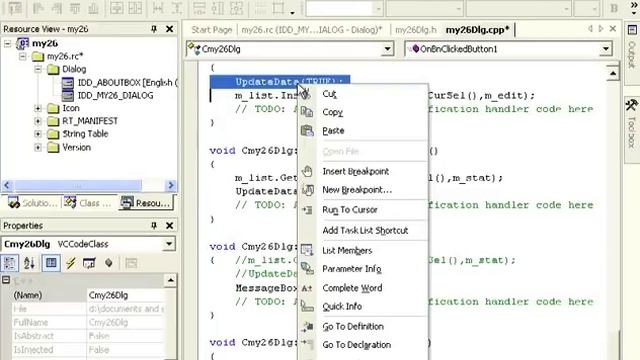The height and width of the screenshot is (360, 640).
Task: Close the Resource View panel
Action: pos(169,29)
